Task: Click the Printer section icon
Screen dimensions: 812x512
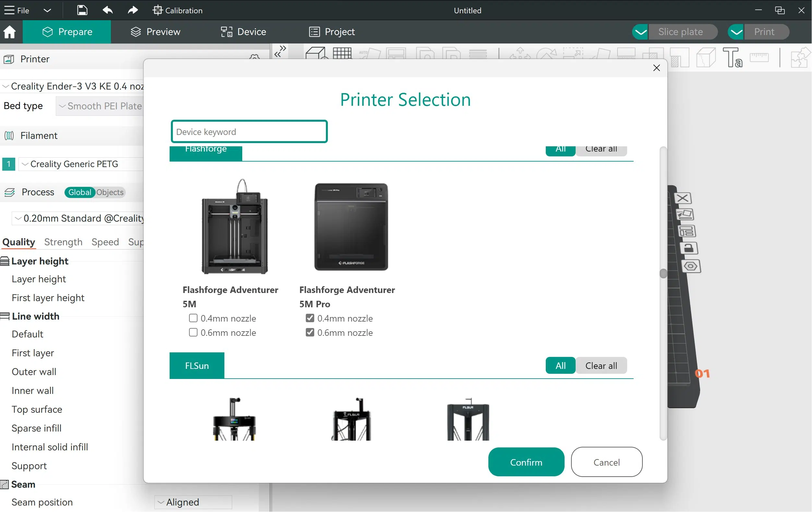Action: coord(9,59)
